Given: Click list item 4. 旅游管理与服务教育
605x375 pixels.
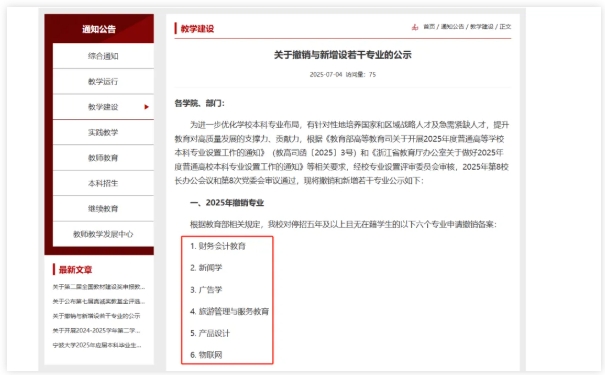Looking at the screenshot, I should pyautogui.click(x=230, y=311).
